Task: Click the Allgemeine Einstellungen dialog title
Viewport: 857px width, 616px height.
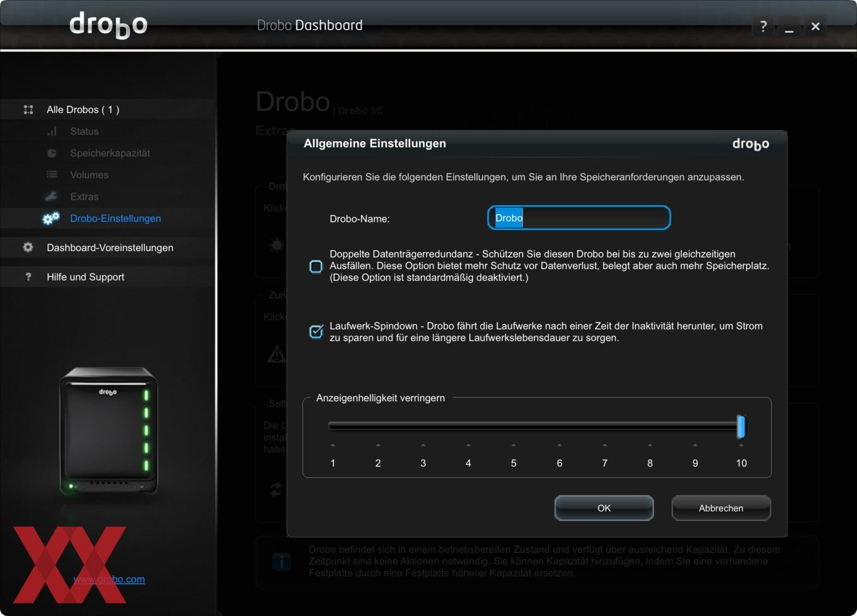Action: click(375, 144)
